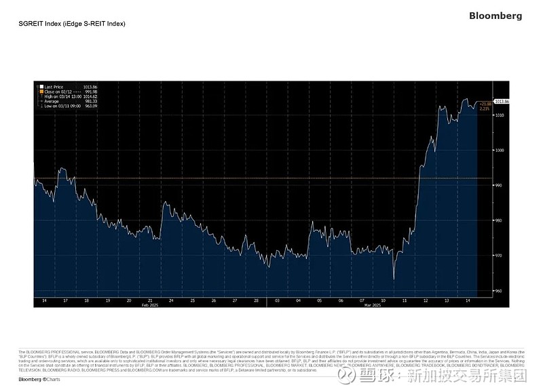543x392 pixels.
Task: Click the Average value 981.33 in legend
Action: pyautogui.click(x=91, y=101)
